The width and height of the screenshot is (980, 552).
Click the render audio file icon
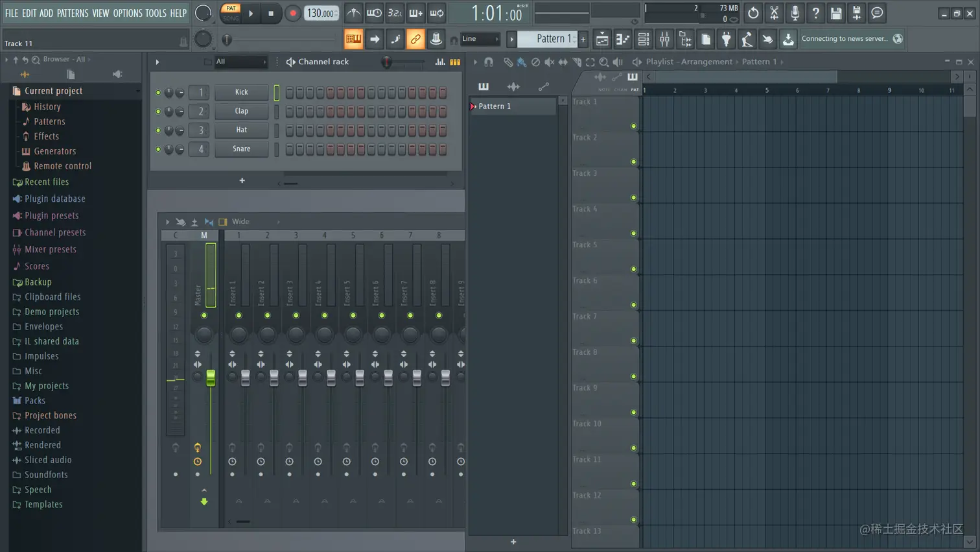pyautogui.click(x=857, y=13)
